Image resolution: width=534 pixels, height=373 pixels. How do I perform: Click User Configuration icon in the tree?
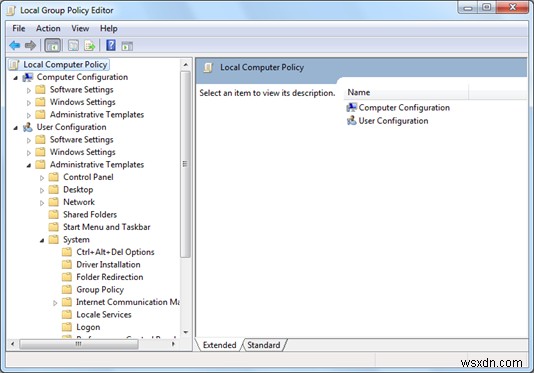point(28,127)
